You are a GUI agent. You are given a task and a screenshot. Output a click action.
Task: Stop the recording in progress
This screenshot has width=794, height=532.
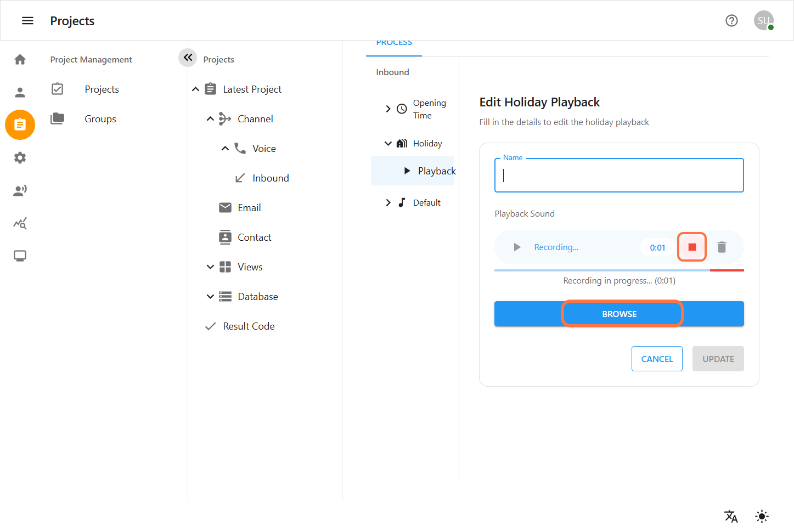click(692, 247)
